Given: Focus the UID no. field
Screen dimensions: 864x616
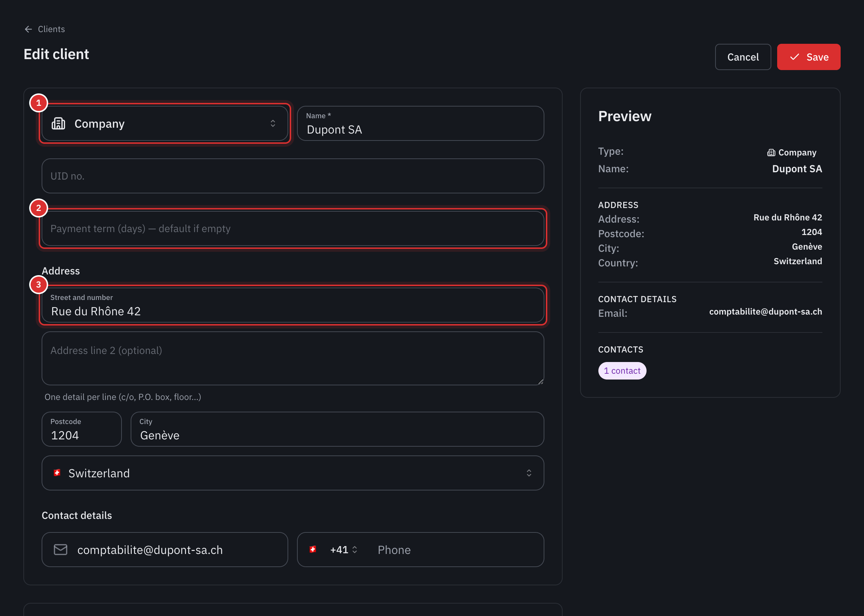Looking at the screenshot, I should (x=293, y=176).
